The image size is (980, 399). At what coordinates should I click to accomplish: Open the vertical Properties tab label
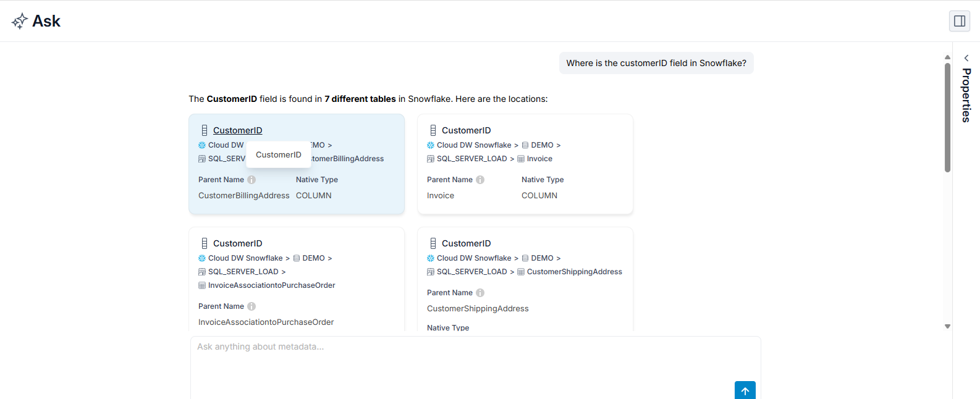click(x=966, y=95)
